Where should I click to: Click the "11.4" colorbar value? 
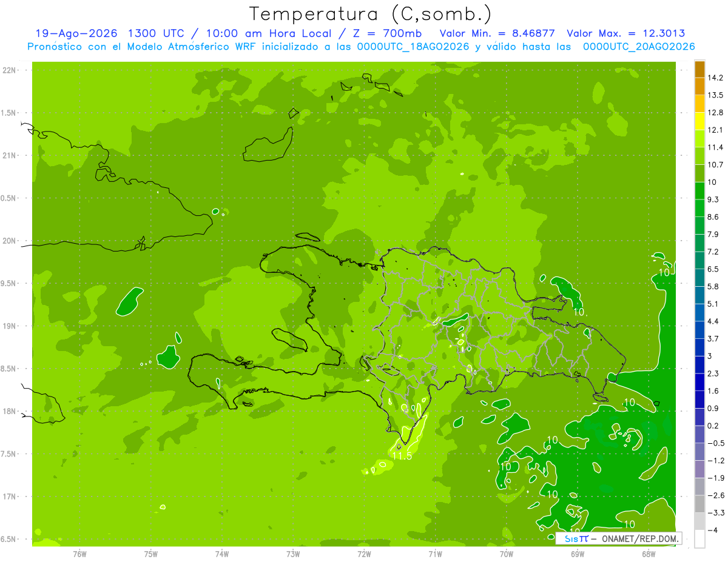pos(716,147)
